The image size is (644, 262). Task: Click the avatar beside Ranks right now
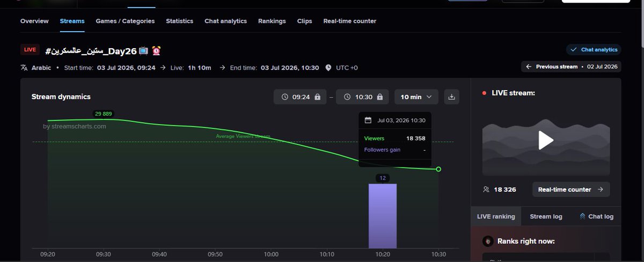pos(488,241)
